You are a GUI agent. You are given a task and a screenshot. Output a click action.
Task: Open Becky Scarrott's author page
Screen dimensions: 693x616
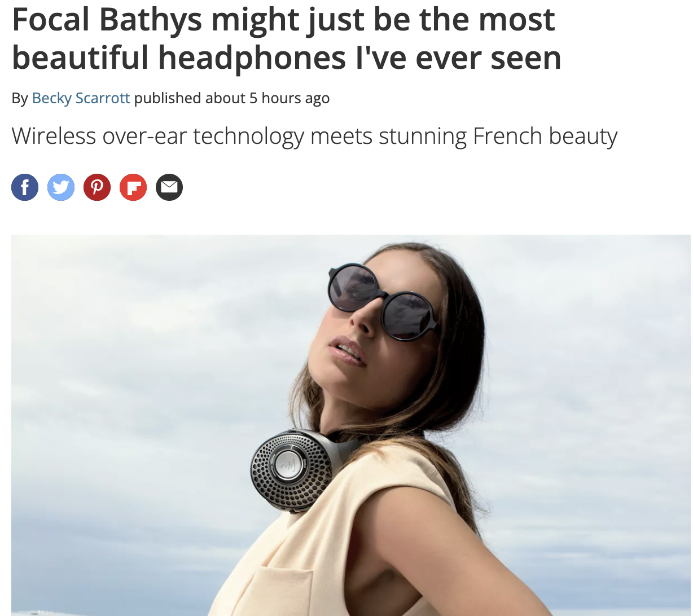tap(81, 98)
